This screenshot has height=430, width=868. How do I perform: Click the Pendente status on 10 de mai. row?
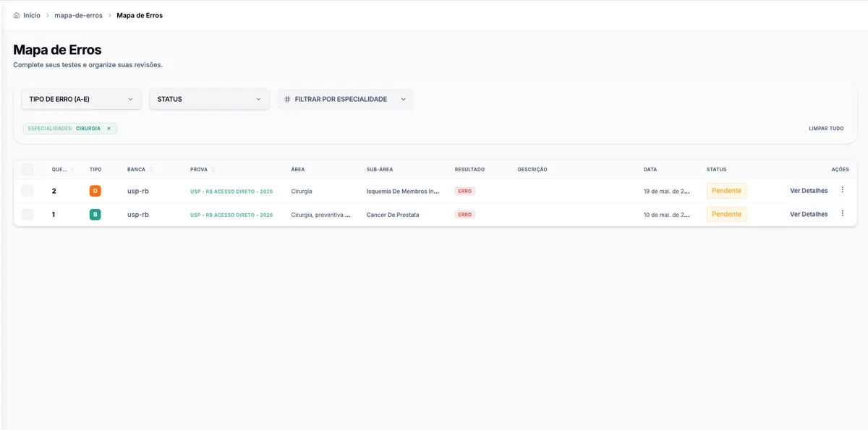pos(726,214)
